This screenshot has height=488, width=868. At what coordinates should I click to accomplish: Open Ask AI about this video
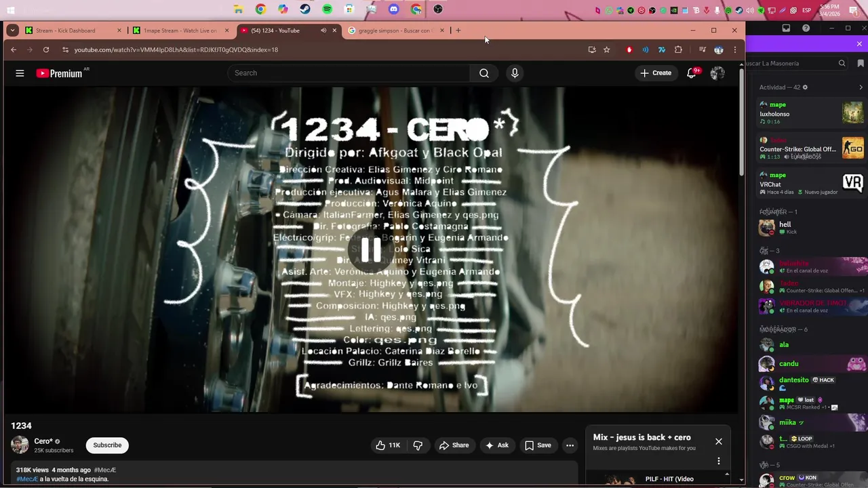click(x=497, y=445)
